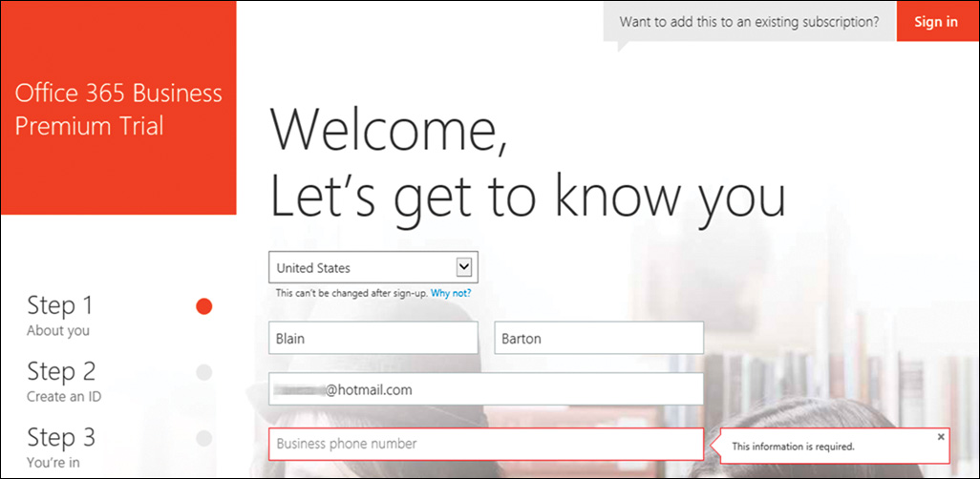Click the 'Step 1' heading
This screenshot has width=980, height=479.
coord(59,305)
